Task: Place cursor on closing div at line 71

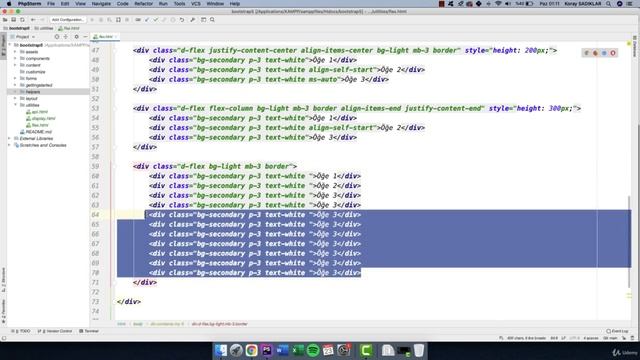Action: 145,282
